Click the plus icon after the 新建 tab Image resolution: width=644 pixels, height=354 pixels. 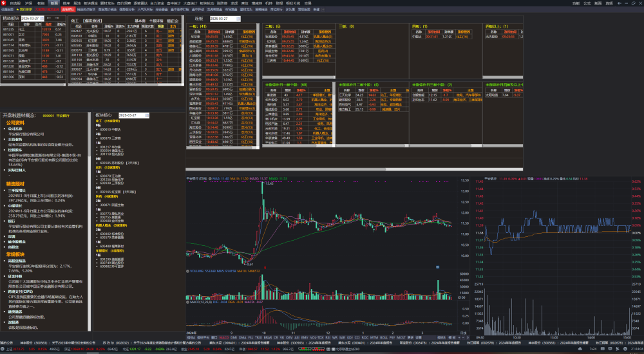point(323,9)
